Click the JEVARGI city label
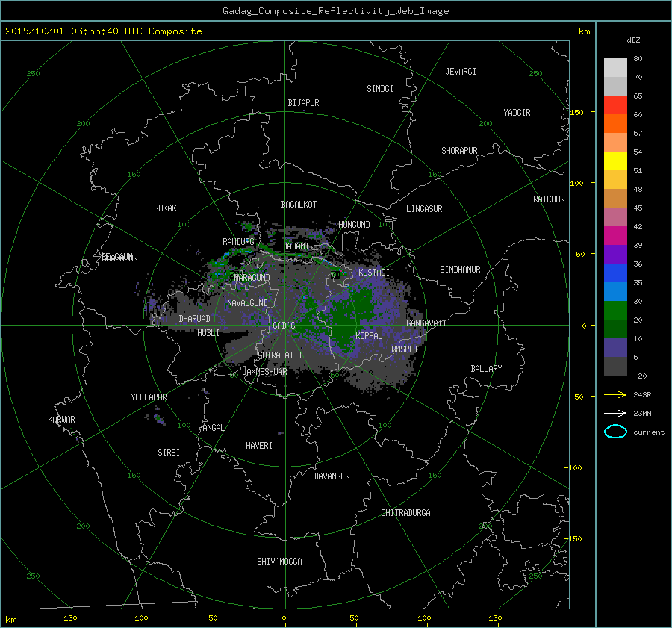Image resolution: width=672 pixels, height=628 pixels. pos(461,71)
